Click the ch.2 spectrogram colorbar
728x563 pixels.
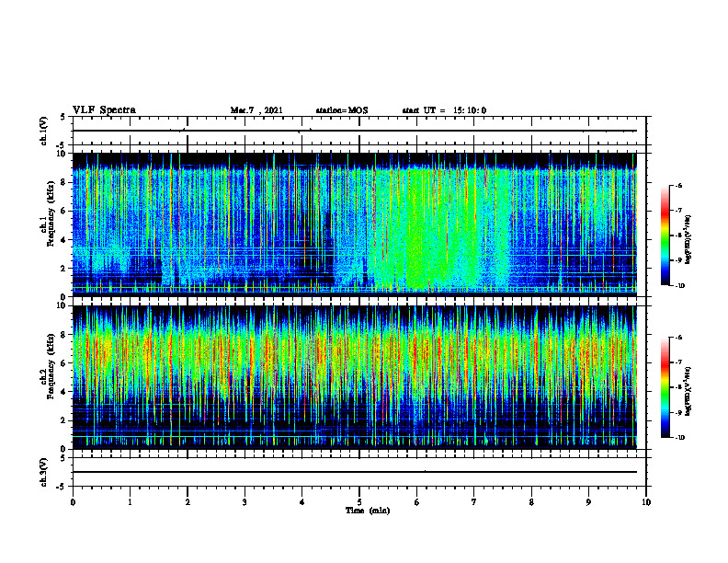(665, 387)
